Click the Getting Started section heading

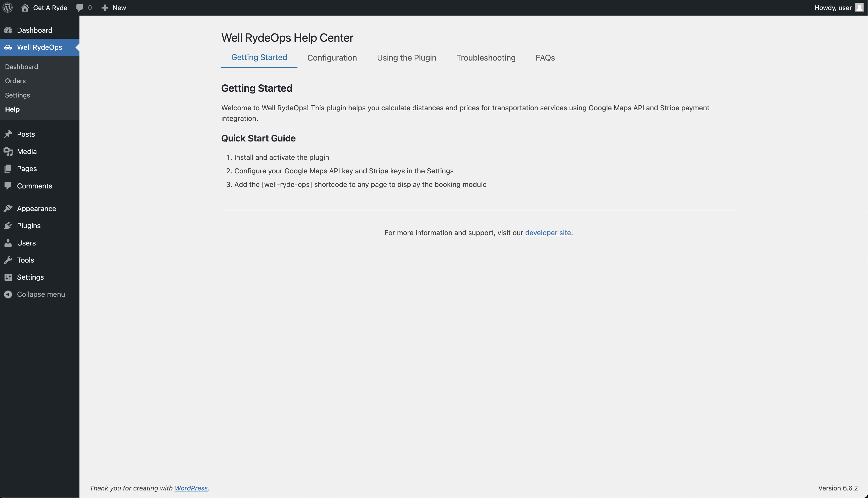[x=257, y=88]
